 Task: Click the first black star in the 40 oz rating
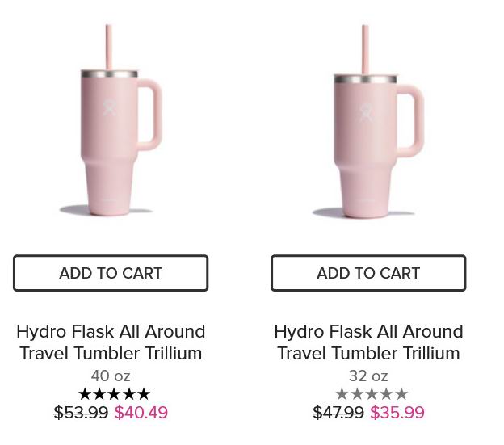click(85, 394)
